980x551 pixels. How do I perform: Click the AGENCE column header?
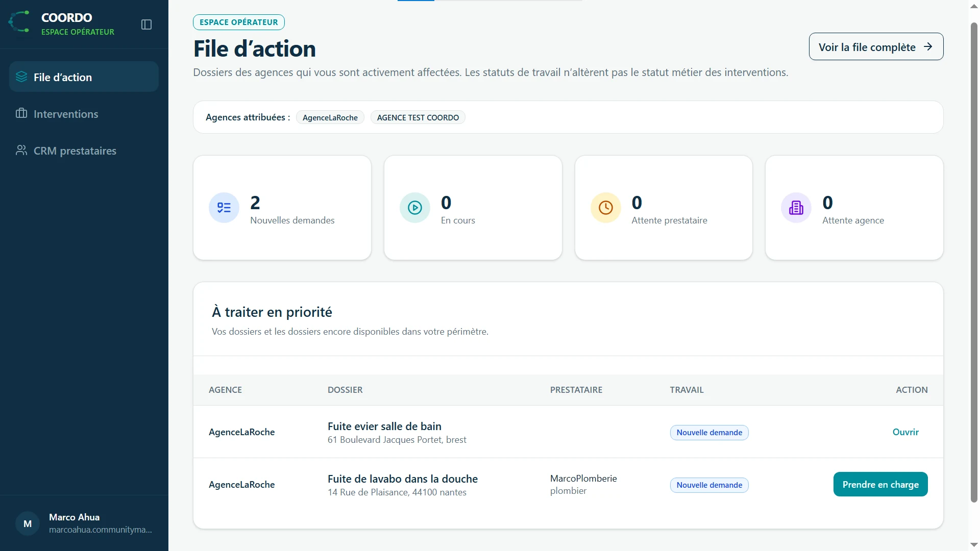[225, 389]
